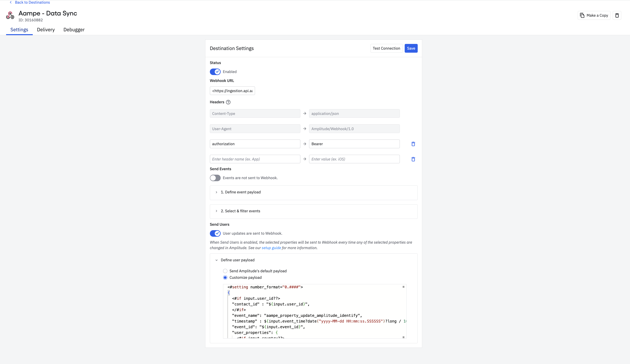Open the setup guide link
Image resolution: width=630 pixels, height=364 pixels.
coord(271,248)
